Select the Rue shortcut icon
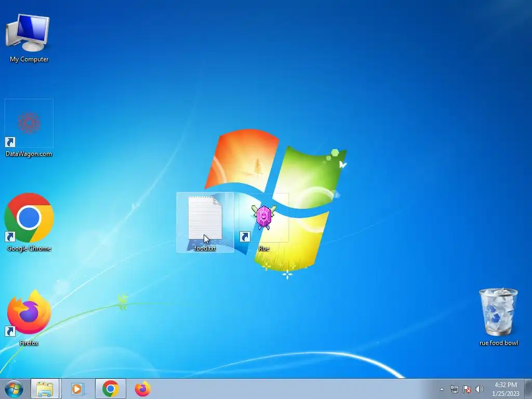532x399 pixels. pos(264,218)
